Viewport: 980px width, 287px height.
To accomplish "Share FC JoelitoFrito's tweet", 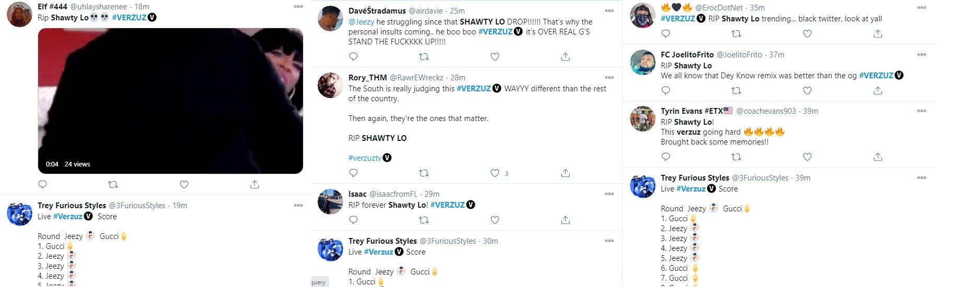I will coord(878,90).
